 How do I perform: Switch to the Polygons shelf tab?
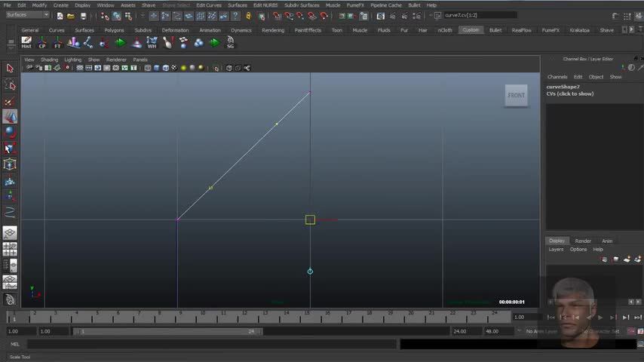coord(114,30)
